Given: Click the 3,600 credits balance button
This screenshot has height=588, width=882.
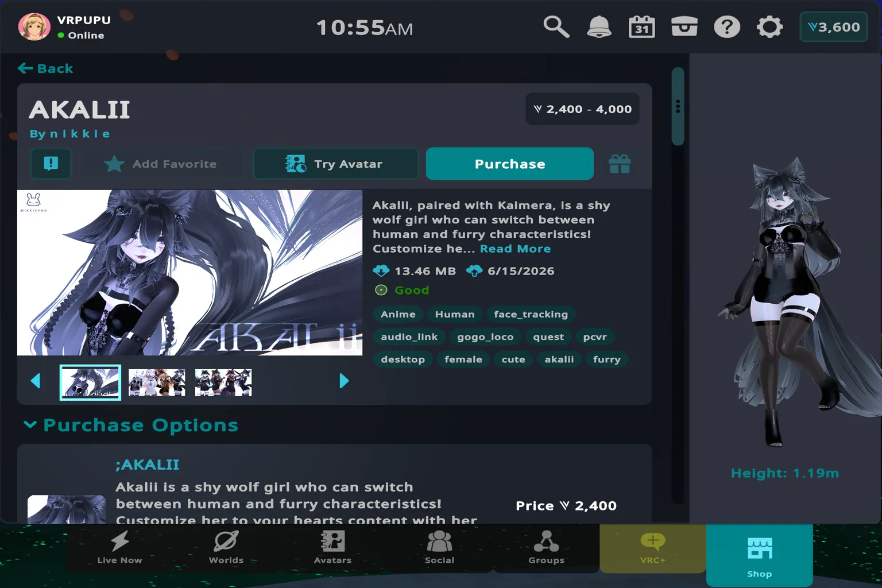Looking at the screenshot, I should tap(834, 27).
